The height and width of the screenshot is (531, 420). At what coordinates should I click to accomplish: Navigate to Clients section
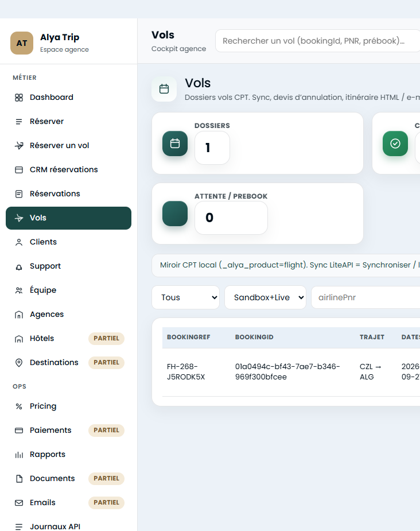click(68, 242)
